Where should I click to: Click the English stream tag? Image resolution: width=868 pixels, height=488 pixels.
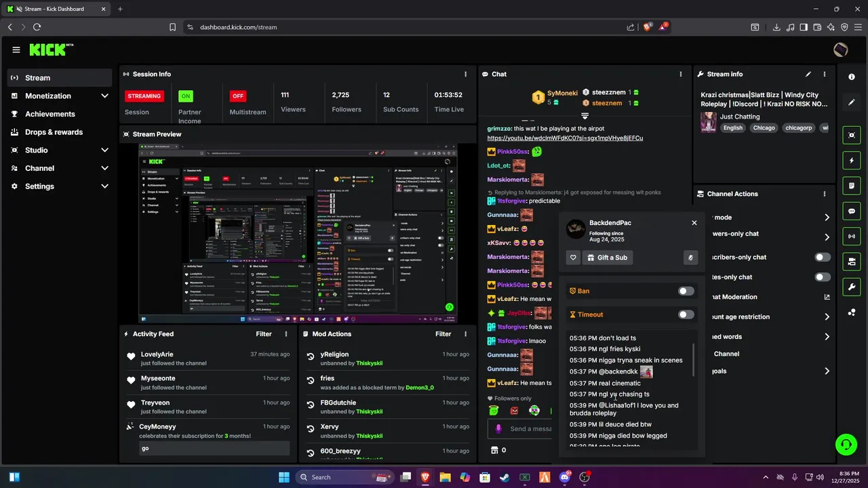tap(733, 127)
